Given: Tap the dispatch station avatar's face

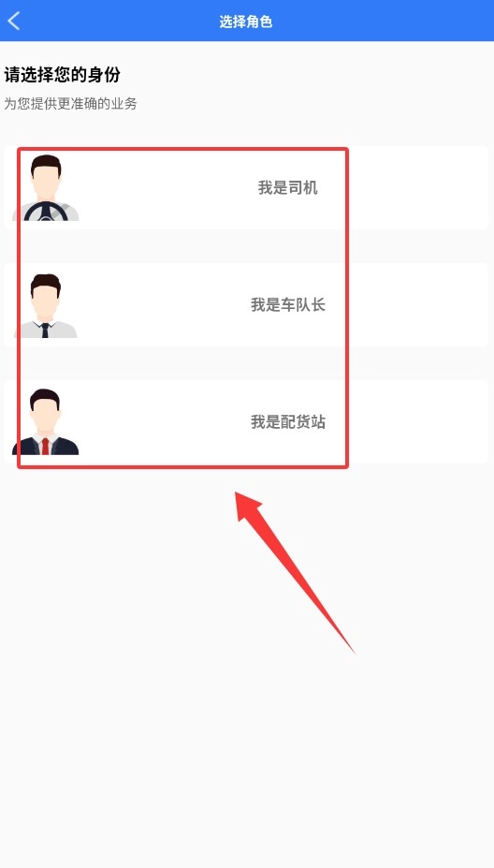Looking at the screenshot, I should pos(45,415).
